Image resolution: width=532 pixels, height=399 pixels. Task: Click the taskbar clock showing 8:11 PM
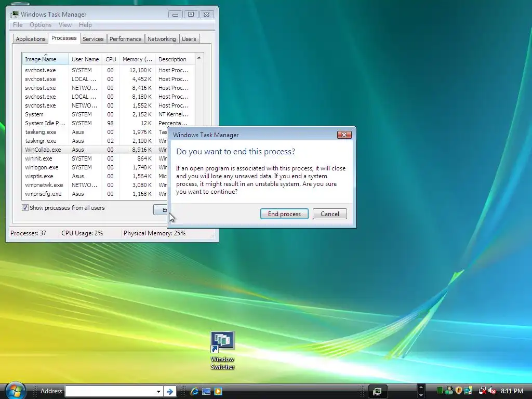(512, 391)
